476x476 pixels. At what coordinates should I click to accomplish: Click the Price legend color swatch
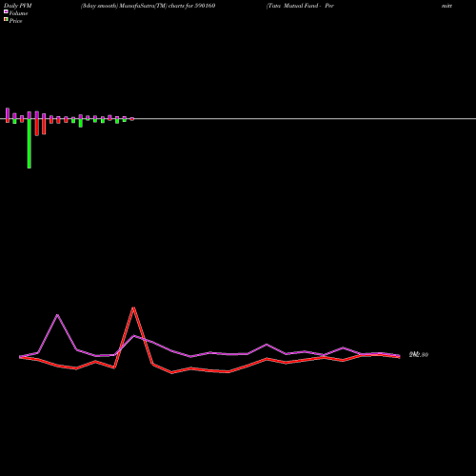[x=6, y=20]
